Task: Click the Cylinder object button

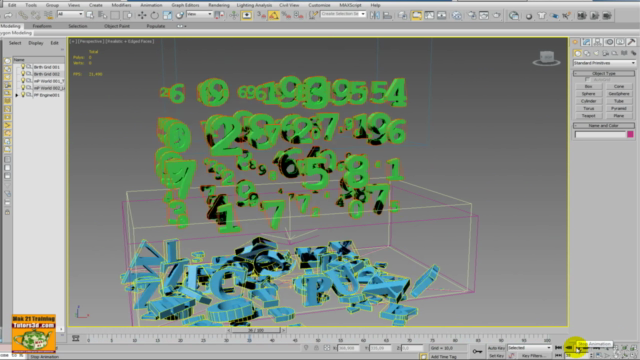Action: pyautogui.click(x=588, y=101)
